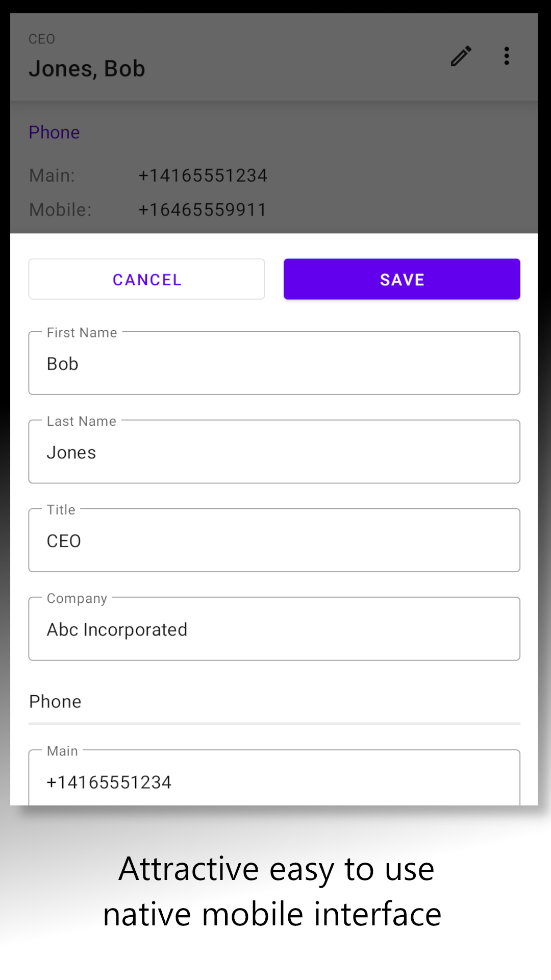Tap the Phone section heading in the form
This screenshot has height=980, width=551.
(x=55, y=702)
